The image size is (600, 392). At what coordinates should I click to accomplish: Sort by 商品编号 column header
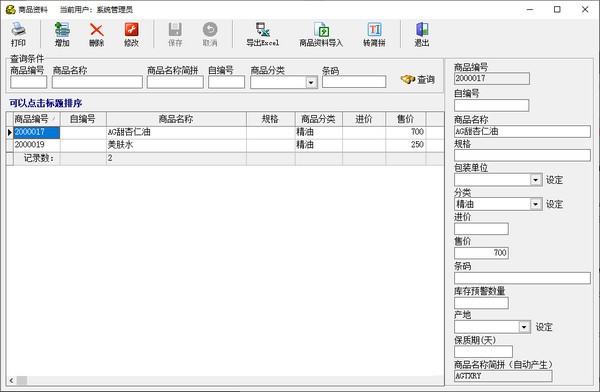tap(36, 119)
